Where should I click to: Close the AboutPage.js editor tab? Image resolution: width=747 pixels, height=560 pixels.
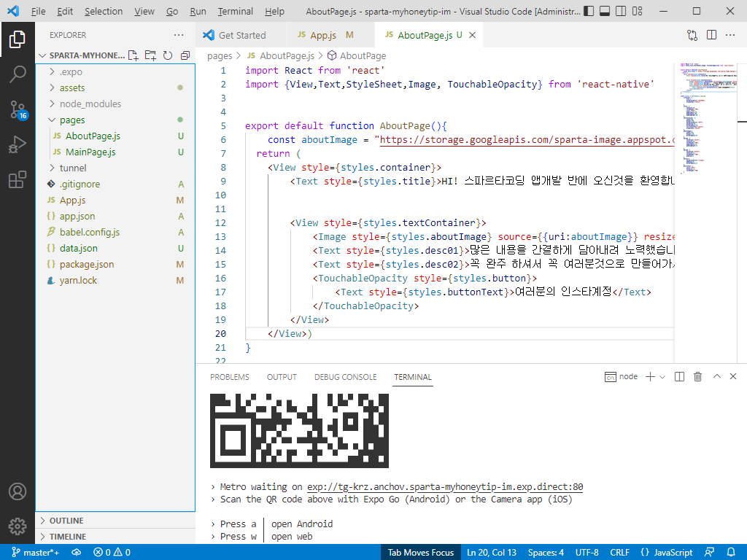point(473,35)
